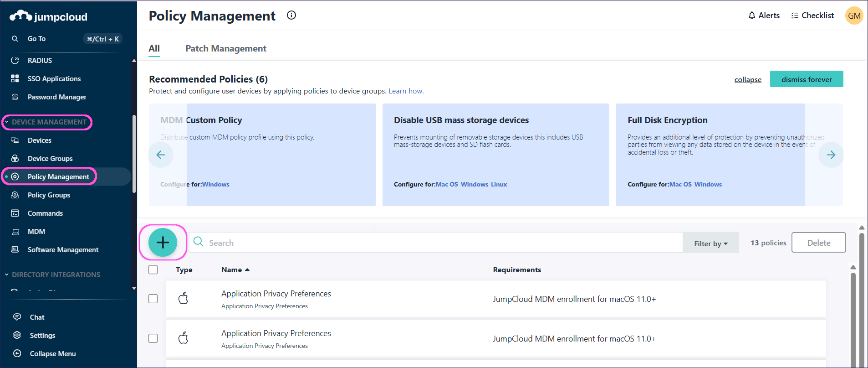The height and width of the screenshot is (368, 868).
Task: Check the first Application Privacy Preferences row
Action: (x=153, y=299)
